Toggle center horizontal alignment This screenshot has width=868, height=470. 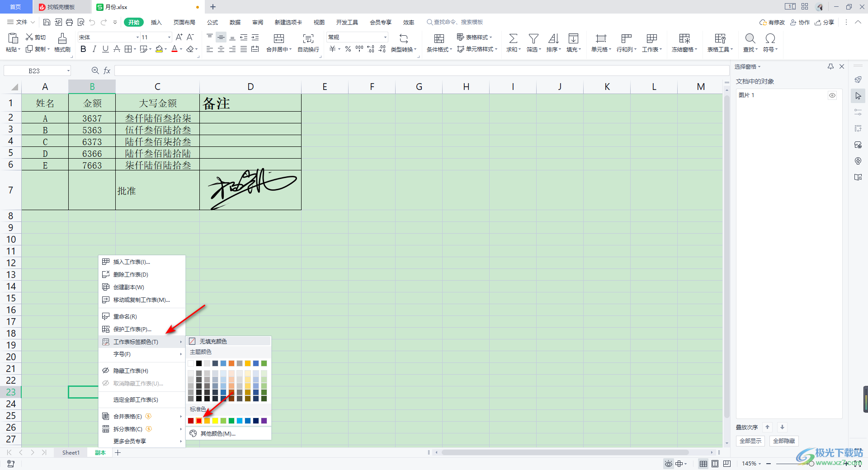coord(221,49)
